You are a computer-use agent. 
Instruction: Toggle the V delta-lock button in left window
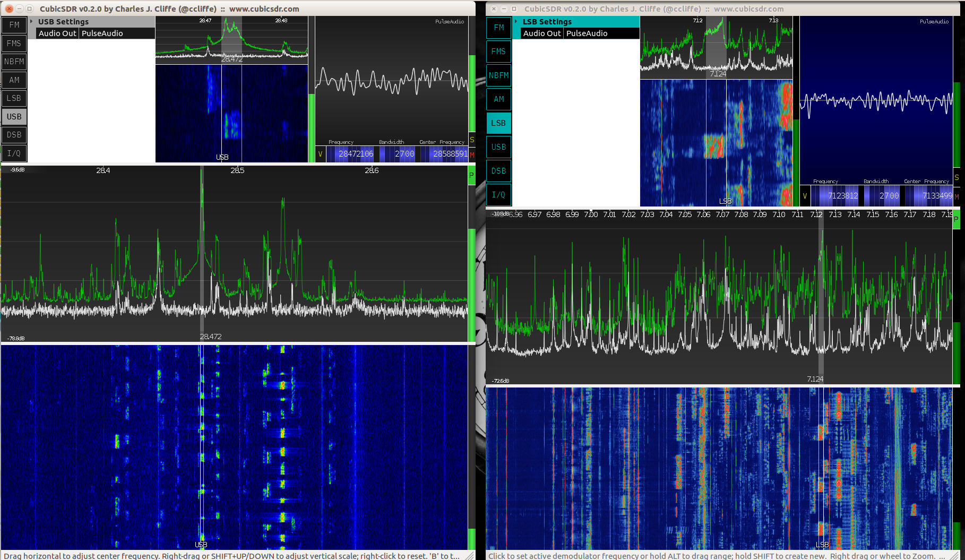320,154
